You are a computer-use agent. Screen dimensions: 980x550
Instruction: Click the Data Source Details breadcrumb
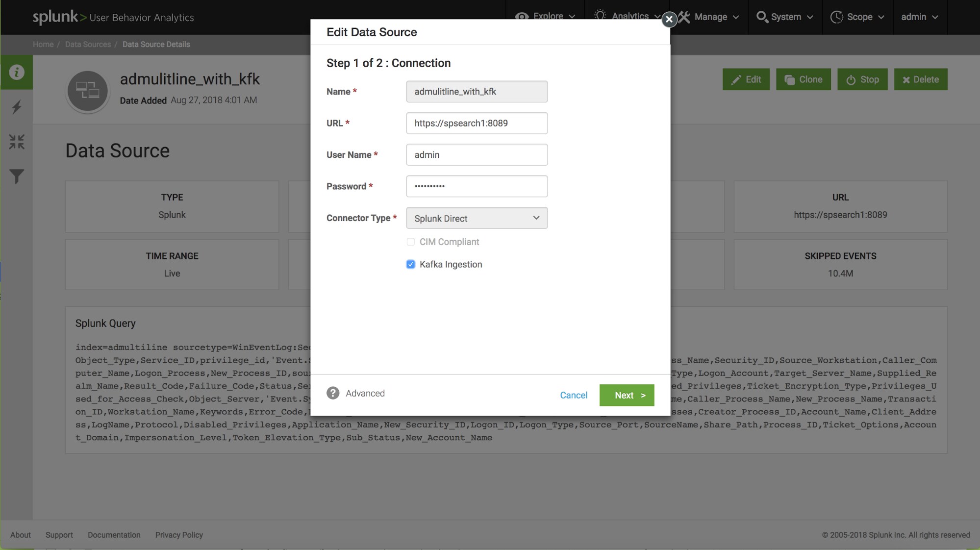(x=156, y=44)
